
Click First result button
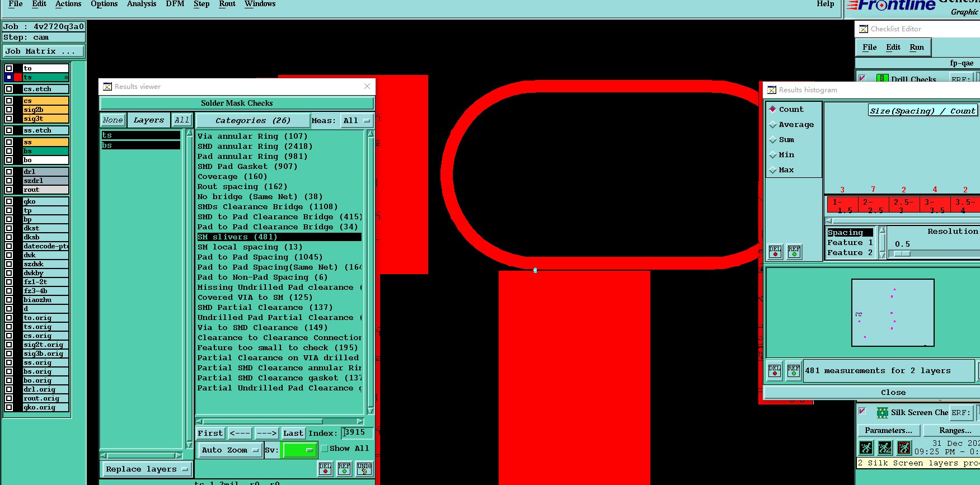[210, 433]
